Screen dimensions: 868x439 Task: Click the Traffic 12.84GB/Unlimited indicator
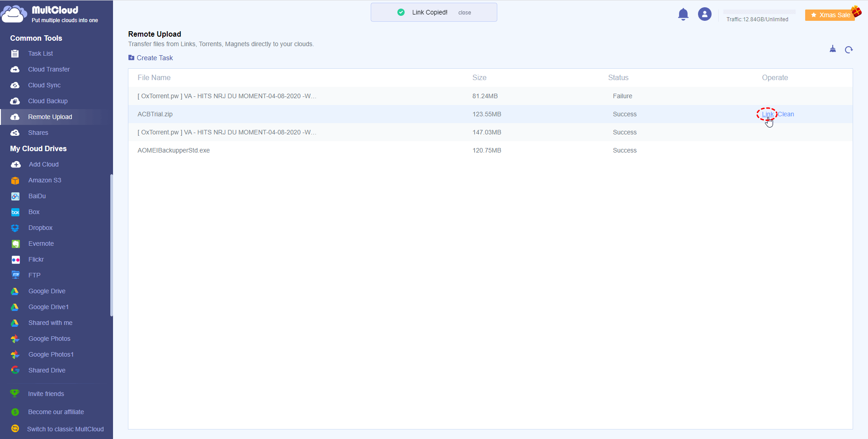(x=757, y=19)
